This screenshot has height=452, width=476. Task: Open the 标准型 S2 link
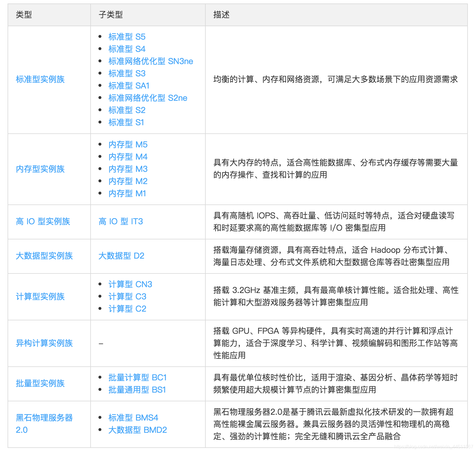tap(127, 110)
